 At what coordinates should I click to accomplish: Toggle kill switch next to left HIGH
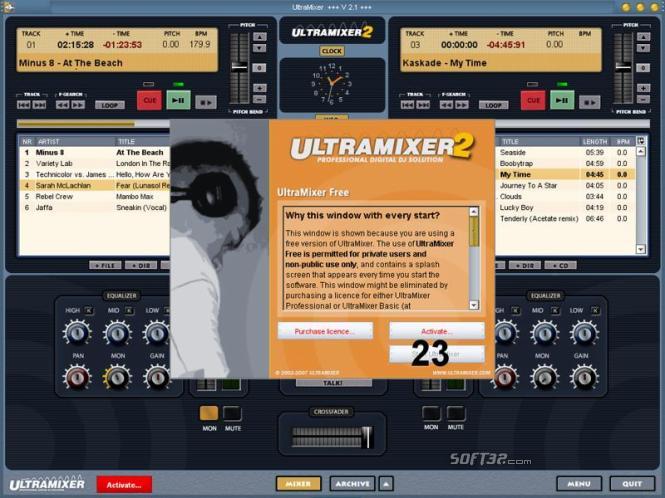click(89, 311)
